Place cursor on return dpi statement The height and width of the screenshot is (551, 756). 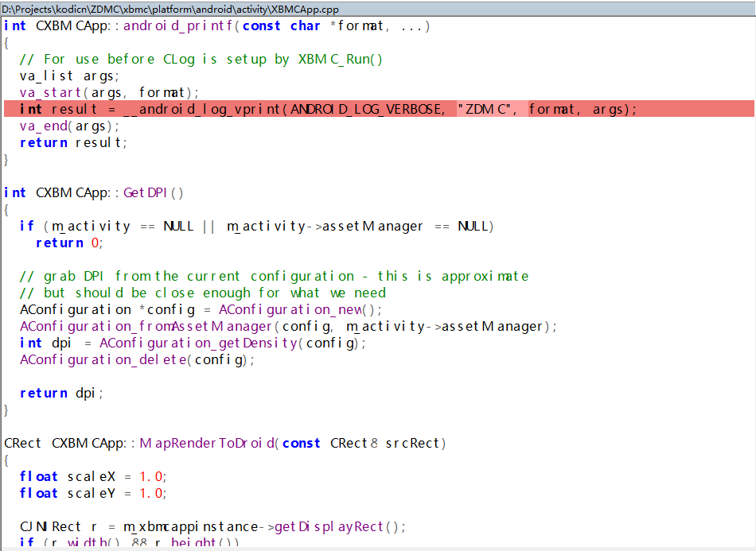point(61,393)
